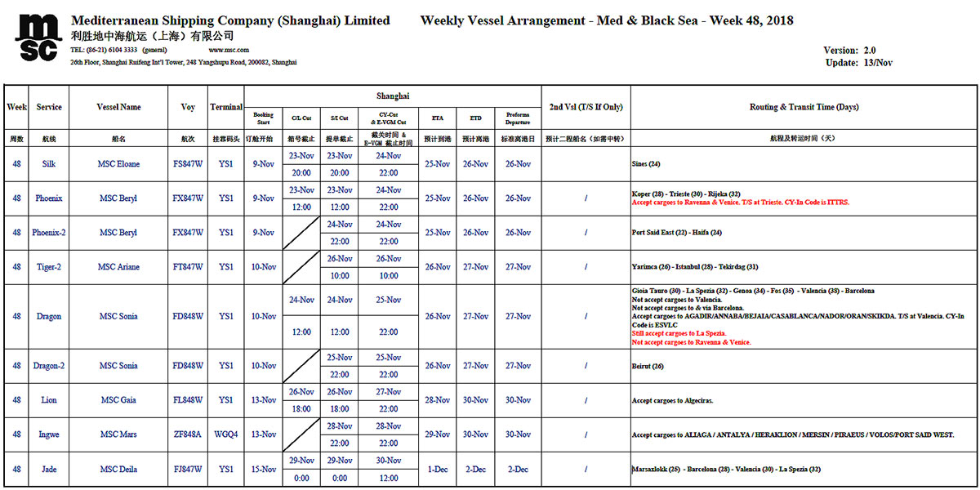Select the Tiger-2 service cell
The image size is (980, 490).
pos(49,267)
